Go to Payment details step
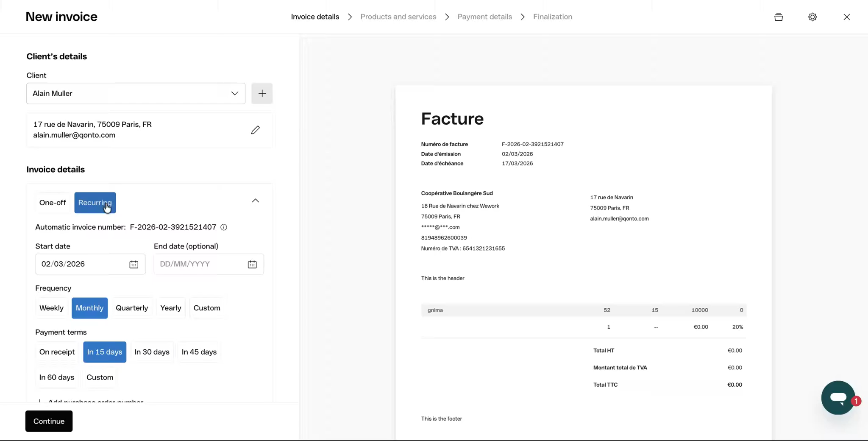This screenshot has height=441, width=868. [x=484, y=17]
